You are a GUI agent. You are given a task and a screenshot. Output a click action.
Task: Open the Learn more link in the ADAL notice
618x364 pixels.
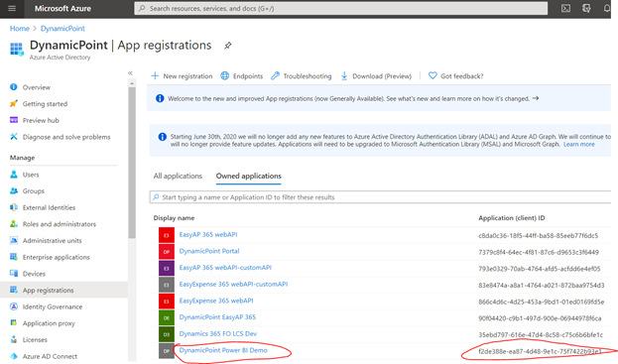click(x=579, y=145)
